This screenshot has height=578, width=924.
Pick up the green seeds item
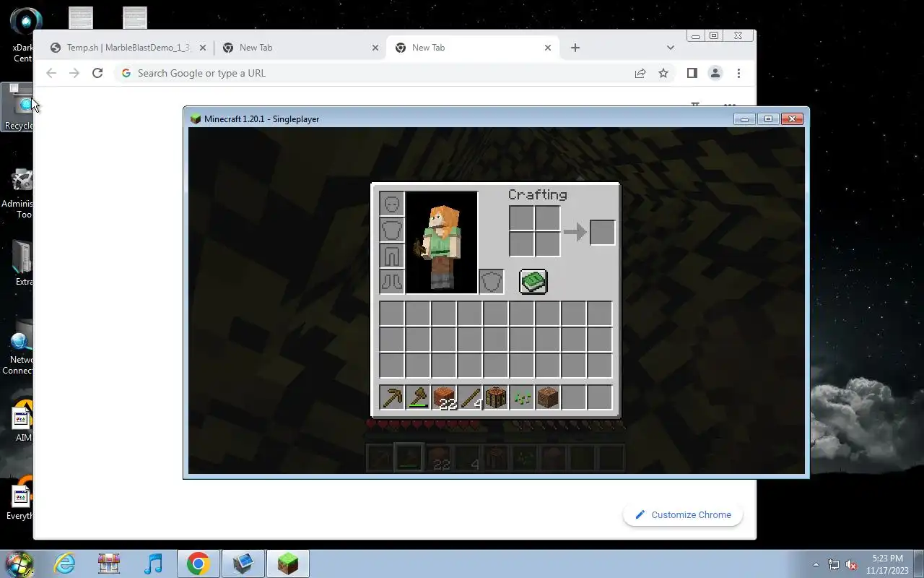tap(522, 397)
